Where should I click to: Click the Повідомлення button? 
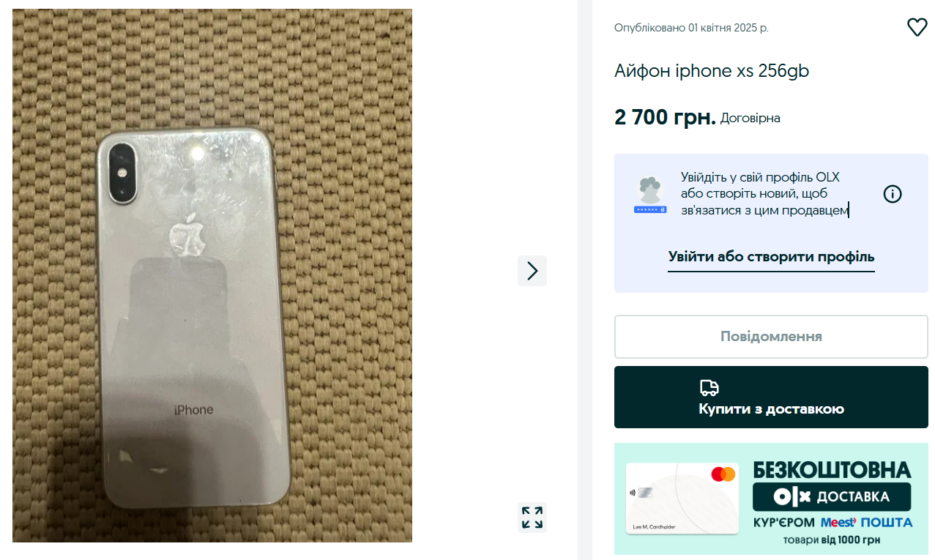click(x=771, y=337)
